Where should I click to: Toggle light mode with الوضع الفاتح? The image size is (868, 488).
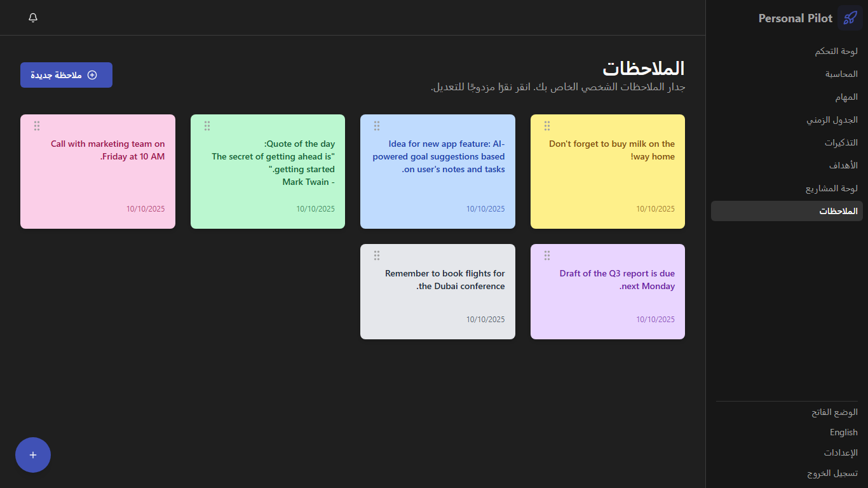tap(834, 412)
